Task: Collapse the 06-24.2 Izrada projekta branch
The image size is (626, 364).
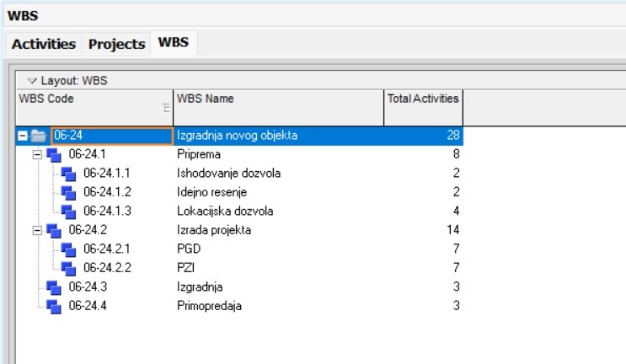Action: click(36, 230)
